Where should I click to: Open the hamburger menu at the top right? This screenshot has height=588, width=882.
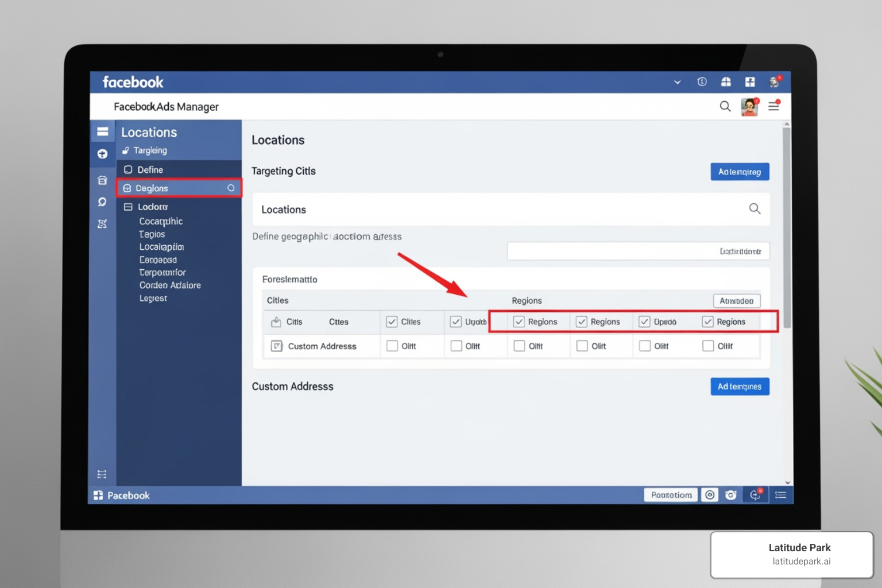[773, 106]
